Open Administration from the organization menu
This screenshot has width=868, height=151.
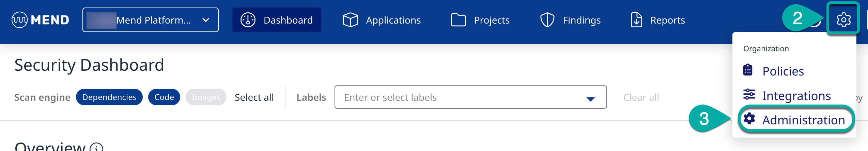pyautogui.click(x=803, y=120)
